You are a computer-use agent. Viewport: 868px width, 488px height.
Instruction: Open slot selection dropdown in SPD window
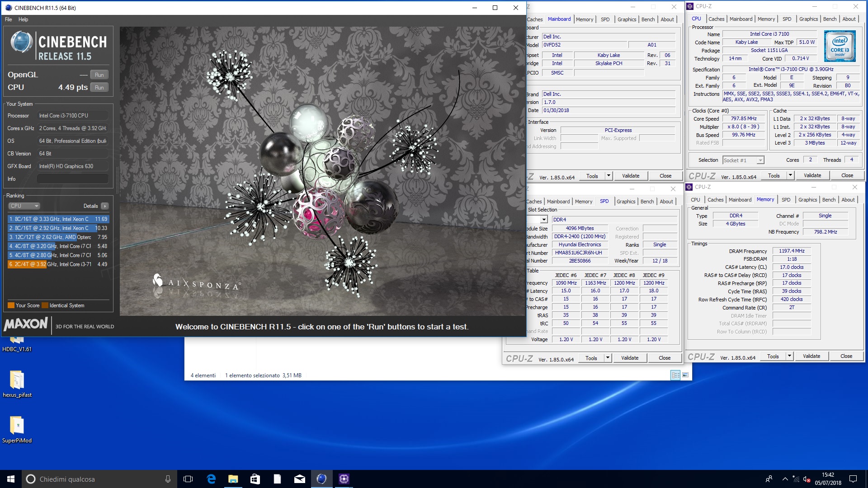[543, 220]
